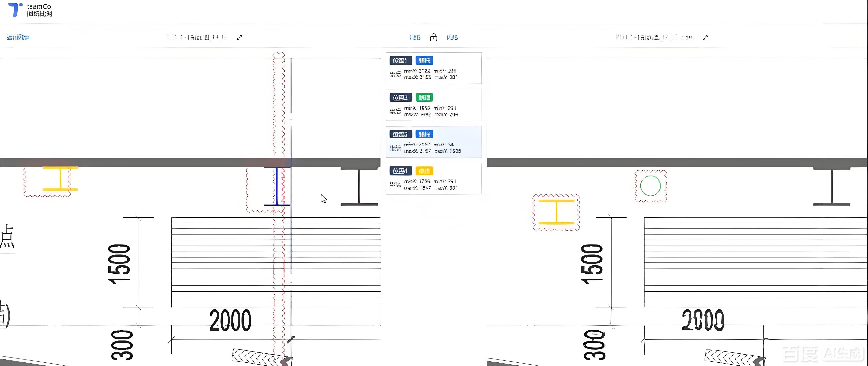This screenshot has width=868, height=366.
Task: Click the top-left blue return link
Action: 18,37
